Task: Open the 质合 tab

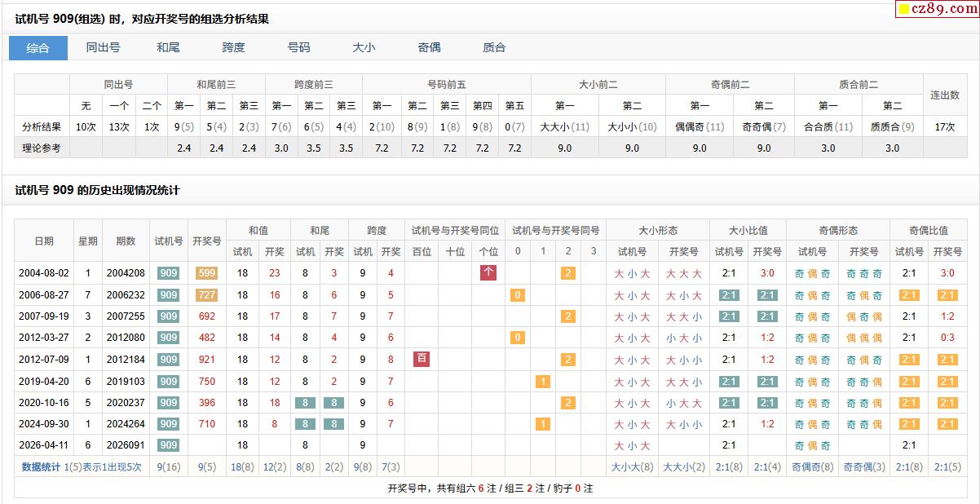Action: (x=494, y=47)
